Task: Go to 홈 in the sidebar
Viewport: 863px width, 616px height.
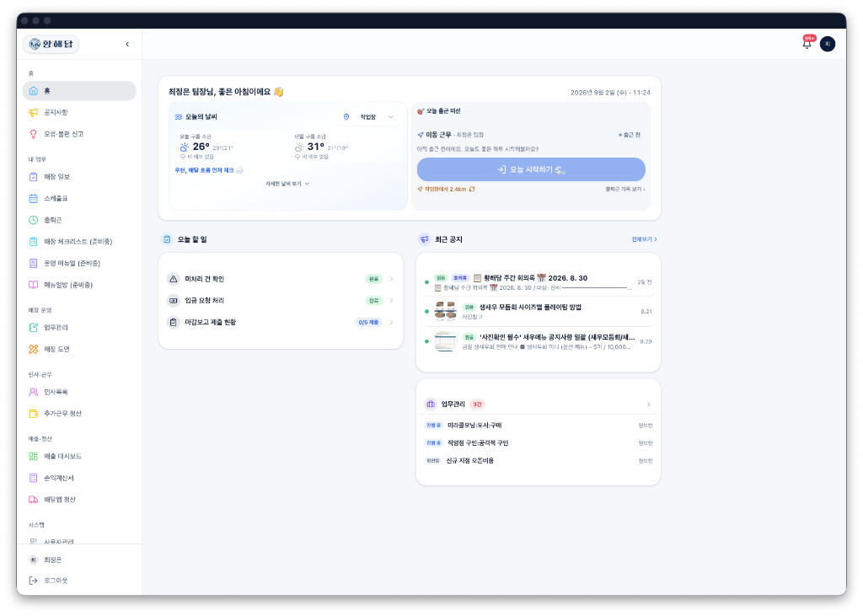Action: [79, 91]
